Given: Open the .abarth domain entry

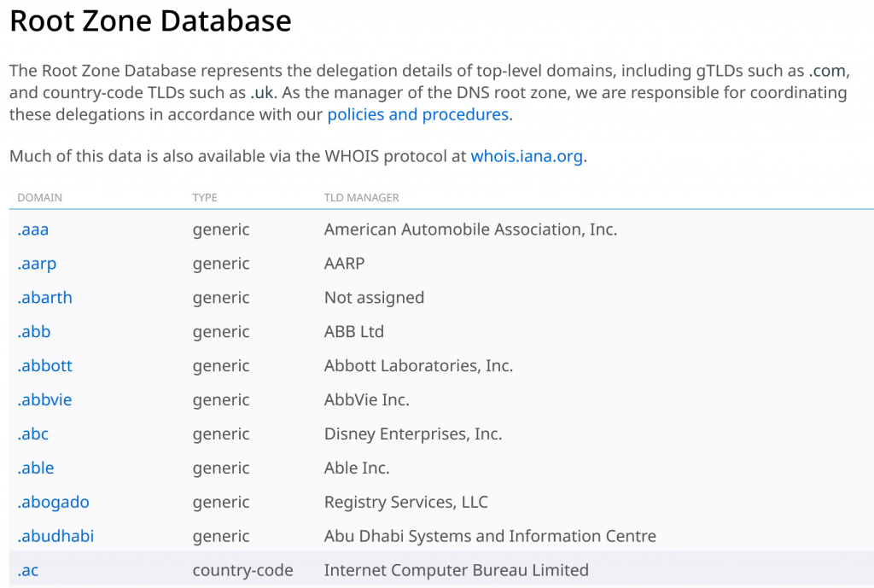Looking at the screenshot, I should click(44, 298).
